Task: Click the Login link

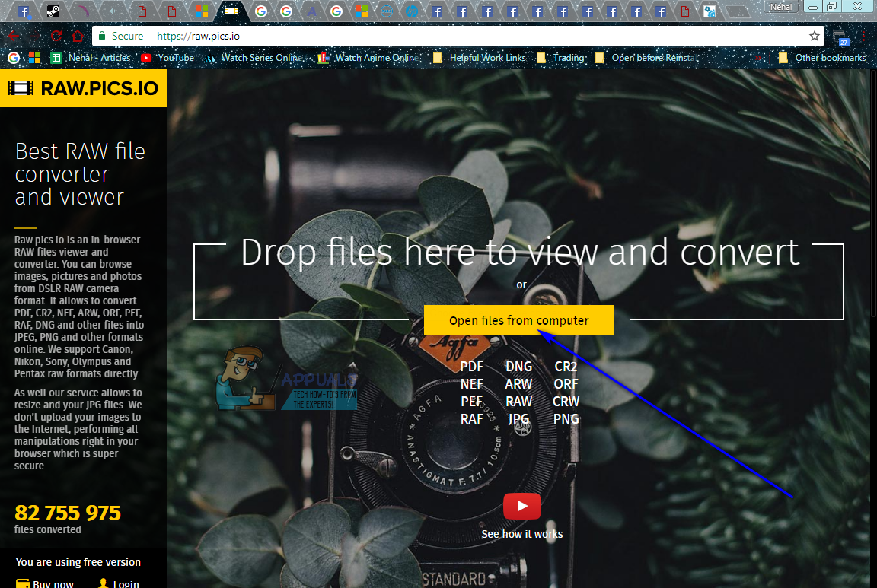Action: click(x=124, y=583)
